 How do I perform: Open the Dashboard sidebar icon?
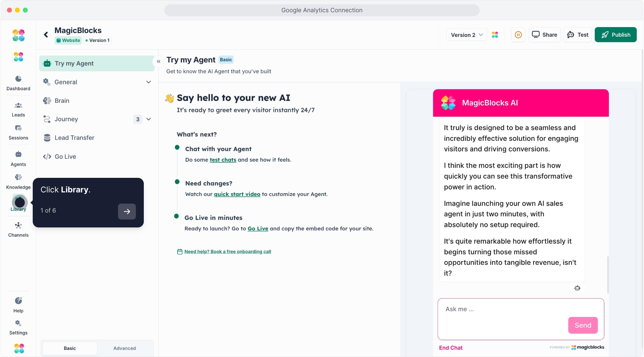tap(18, 79)
